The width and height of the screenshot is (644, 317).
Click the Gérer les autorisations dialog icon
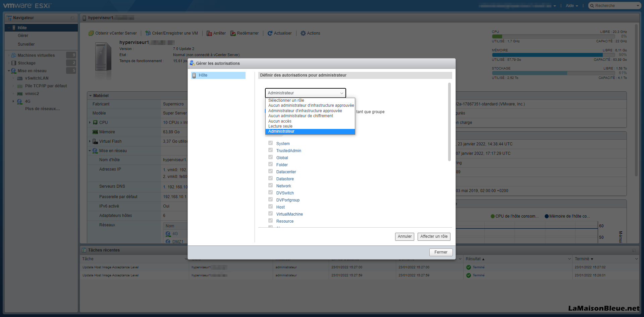coord(192,63)
